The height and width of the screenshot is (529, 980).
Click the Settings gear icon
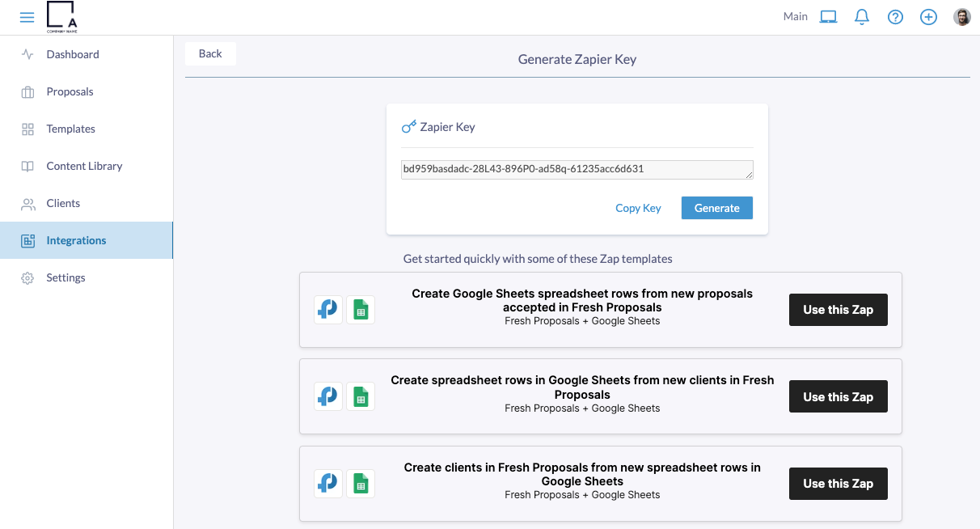pos(27,278)
